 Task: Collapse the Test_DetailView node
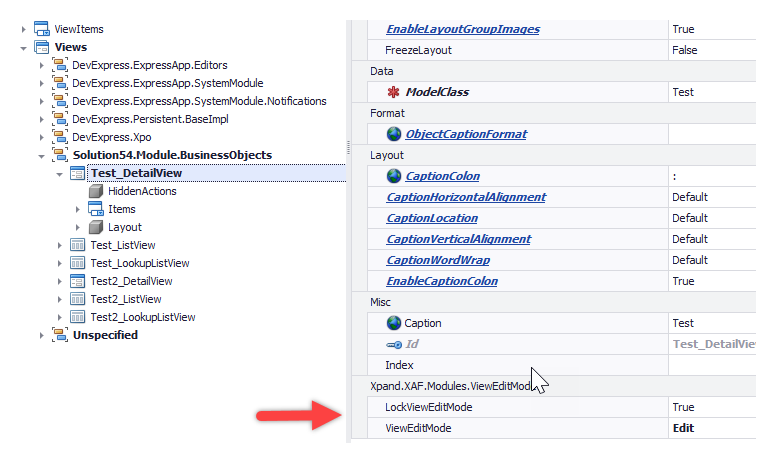(x=59, y=174)
